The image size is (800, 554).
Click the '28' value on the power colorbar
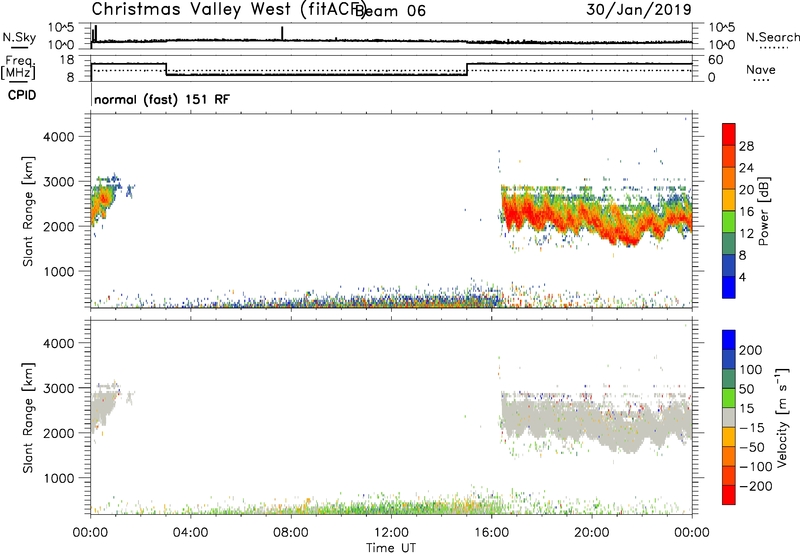click(x=746, y=146)
